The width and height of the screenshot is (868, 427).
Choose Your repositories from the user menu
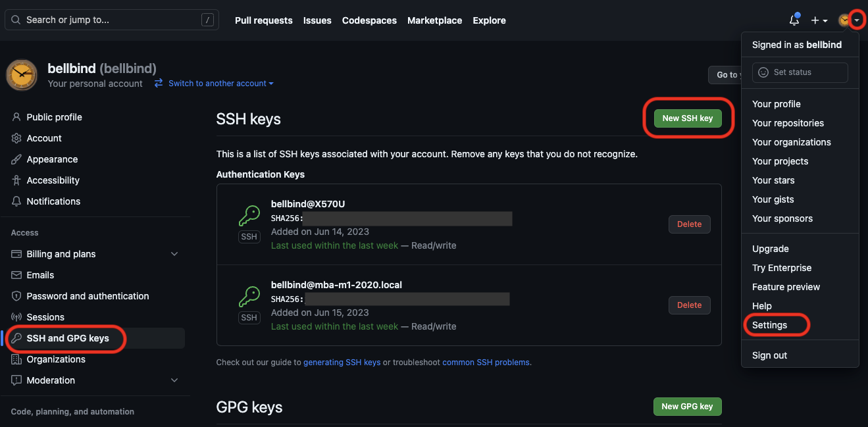(x=788, y=123)
